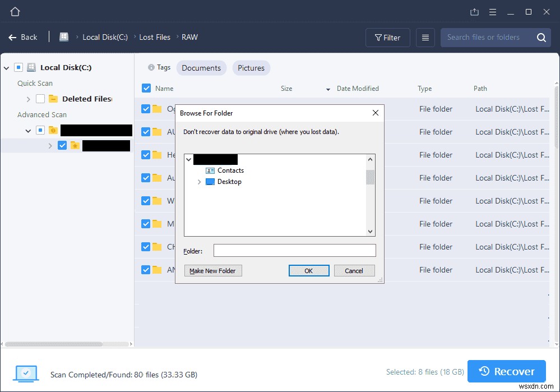The width and height of the screenshot is (560, 392).
Task: Click the search magnifier icon
Action: (x=542, y=38)
